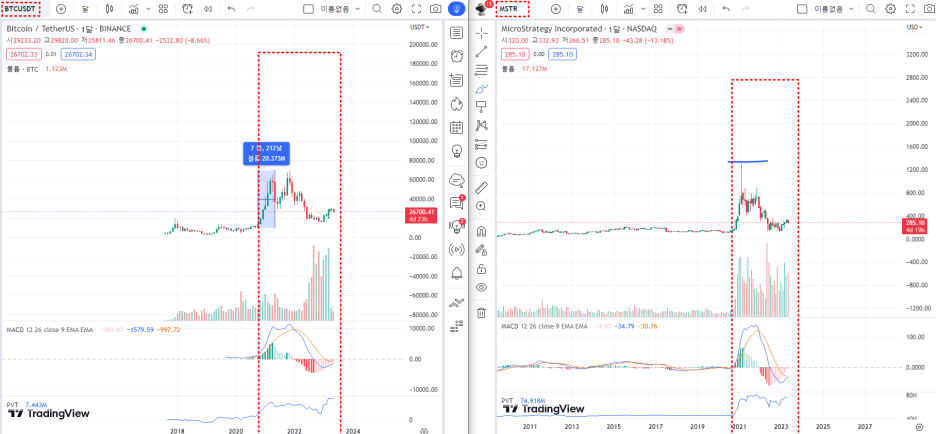Click the PVT 74.918M indicator label
Viewport: 936px width, 434px height.
[523, 401]
